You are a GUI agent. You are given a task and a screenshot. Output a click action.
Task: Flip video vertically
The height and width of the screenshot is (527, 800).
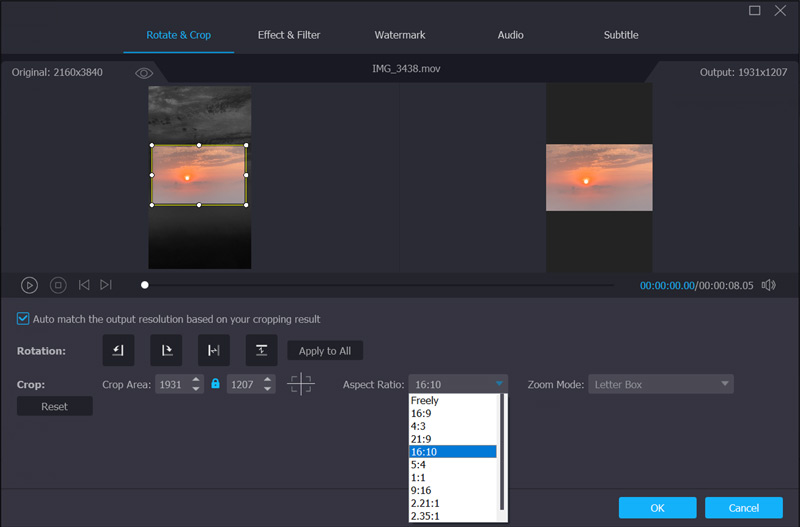262,350
